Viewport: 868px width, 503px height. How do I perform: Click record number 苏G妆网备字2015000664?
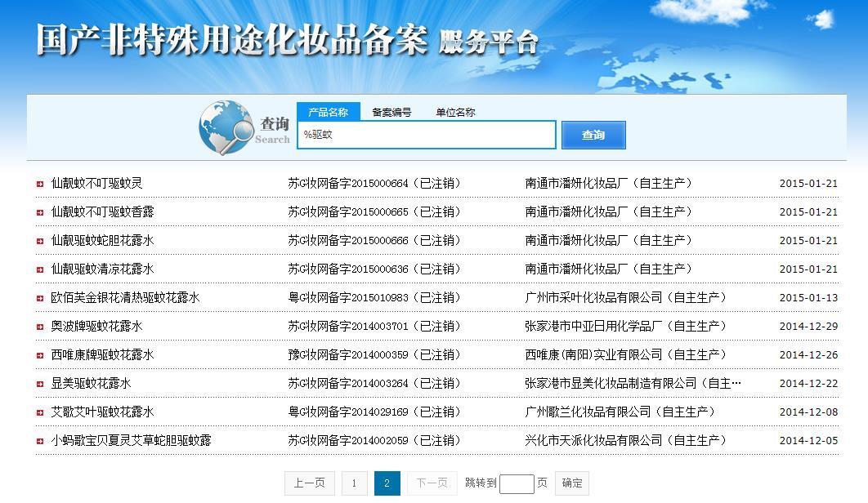[x=348, y=183]
